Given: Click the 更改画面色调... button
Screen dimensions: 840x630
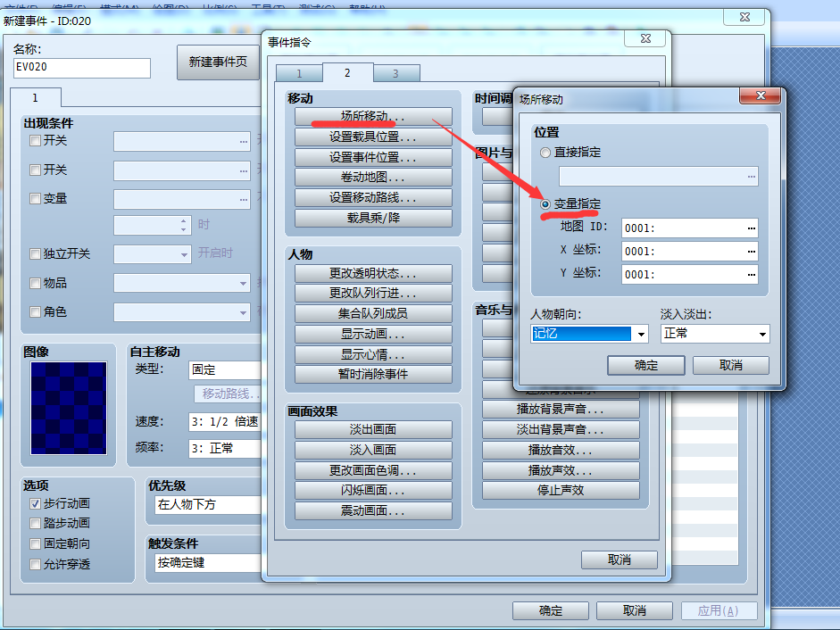Looking at the screenshot, I should tap(373, 470).
